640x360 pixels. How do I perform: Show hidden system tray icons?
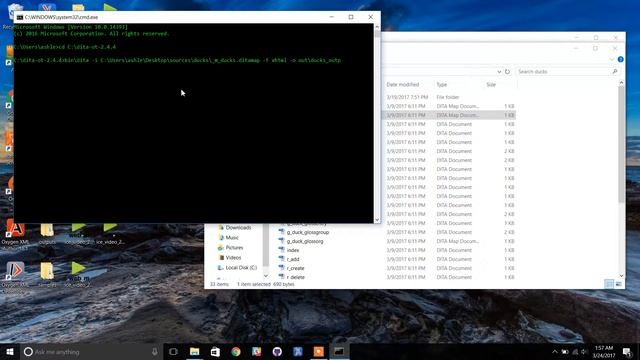tap(555, 351)
